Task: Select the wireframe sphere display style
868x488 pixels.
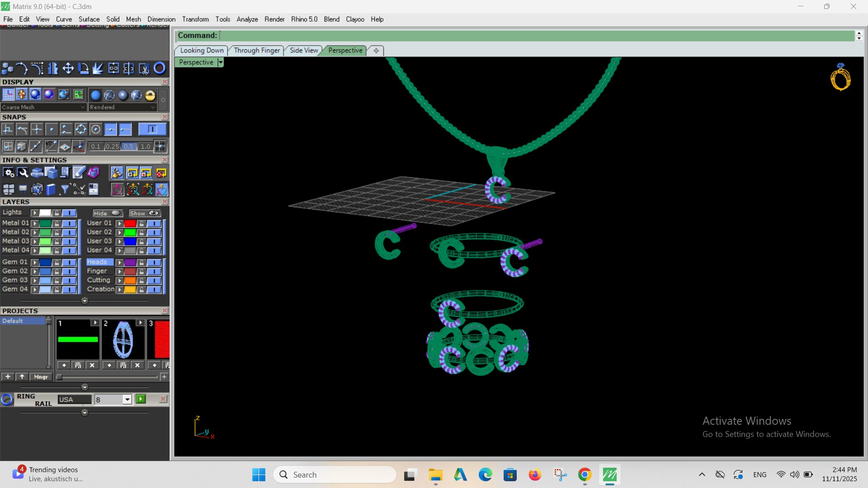Action: (x=109, y=95)
